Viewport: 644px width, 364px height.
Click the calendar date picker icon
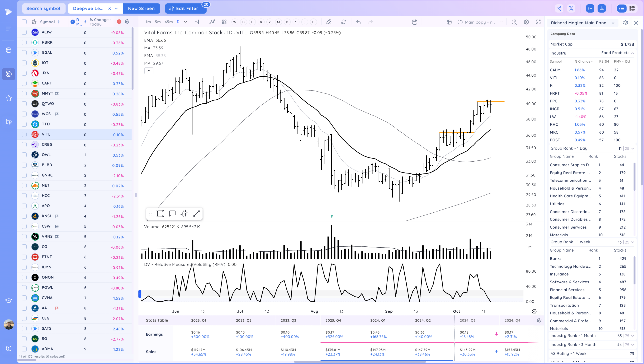coord(414,22)
